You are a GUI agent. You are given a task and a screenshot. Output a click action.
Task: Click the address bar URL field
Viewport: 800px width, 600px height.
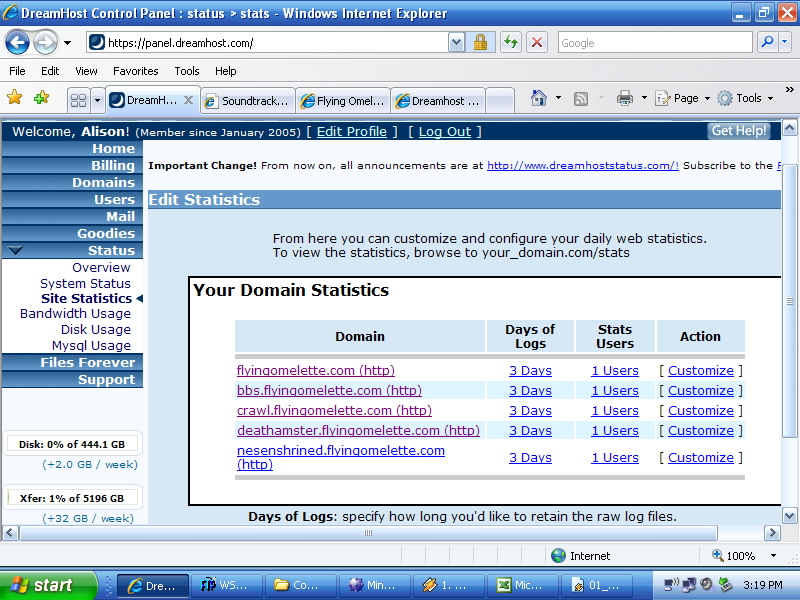click(268, 43)
